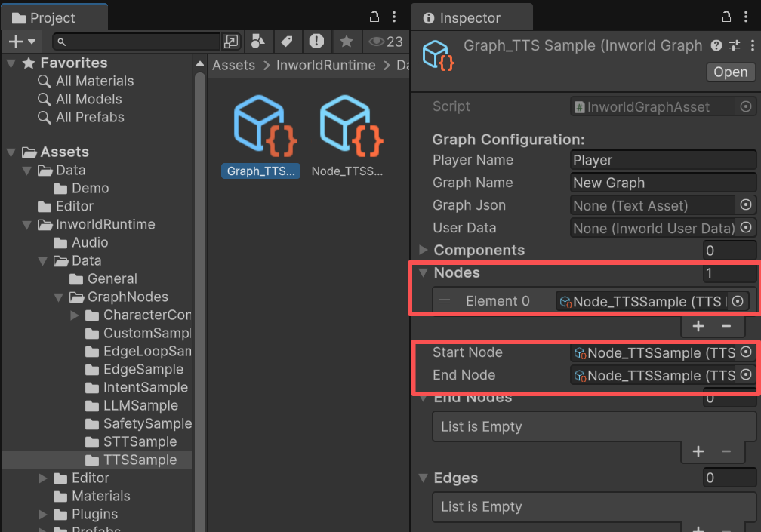Expand the CharacterCon folder
Viewport: 761px width, 532px height.
pos(74,315)
